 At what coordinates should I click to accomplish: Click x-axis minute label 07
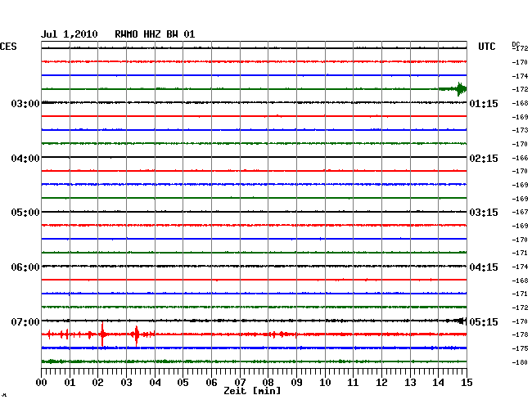(x=240, y=382)
